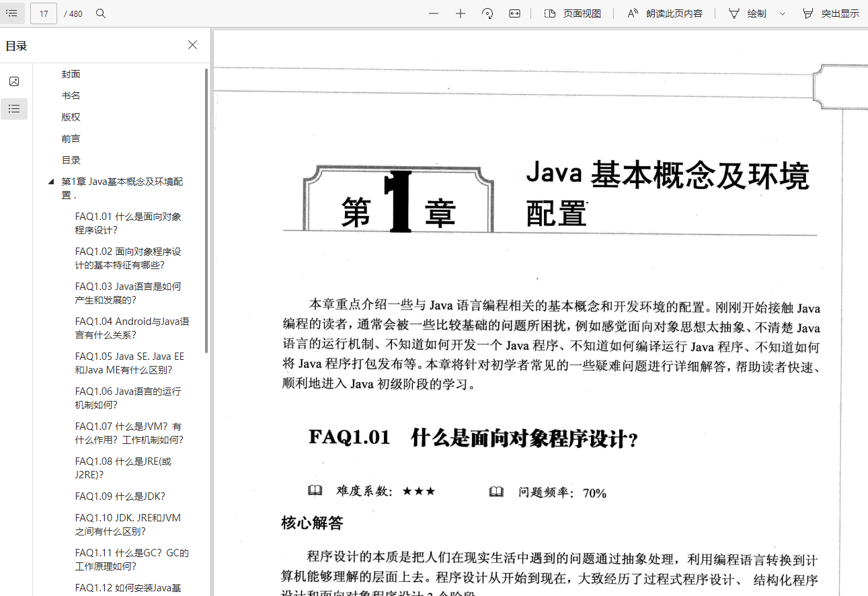Open FAQ1.07 什么是JVM entry

[x=129, y=433]
